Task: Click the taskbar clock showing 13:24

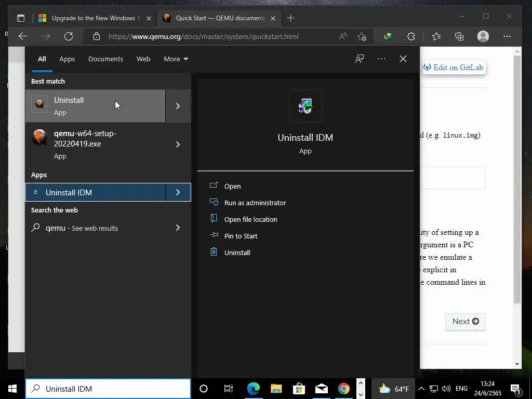Action: [487, 389]
